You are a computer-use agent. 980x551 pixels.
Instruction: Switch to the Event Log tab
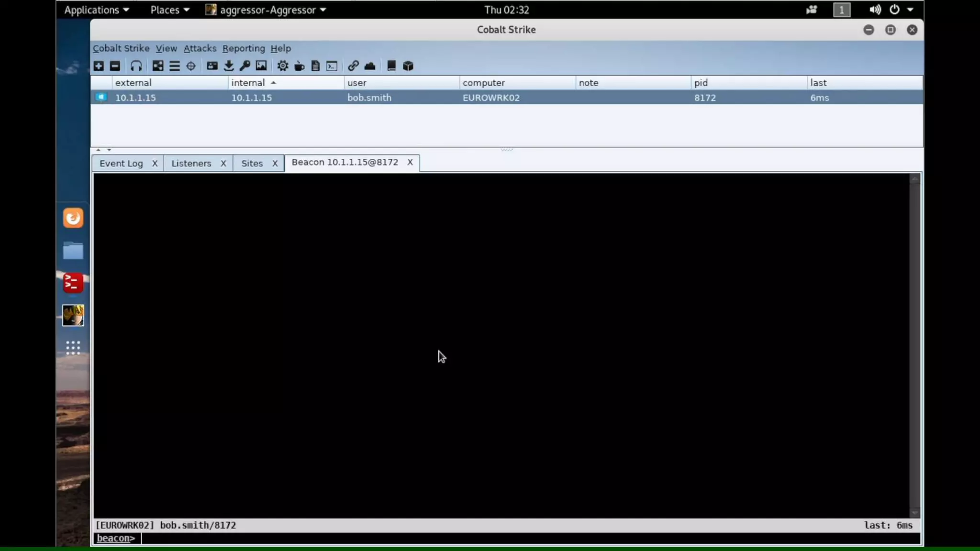[121, 163]
